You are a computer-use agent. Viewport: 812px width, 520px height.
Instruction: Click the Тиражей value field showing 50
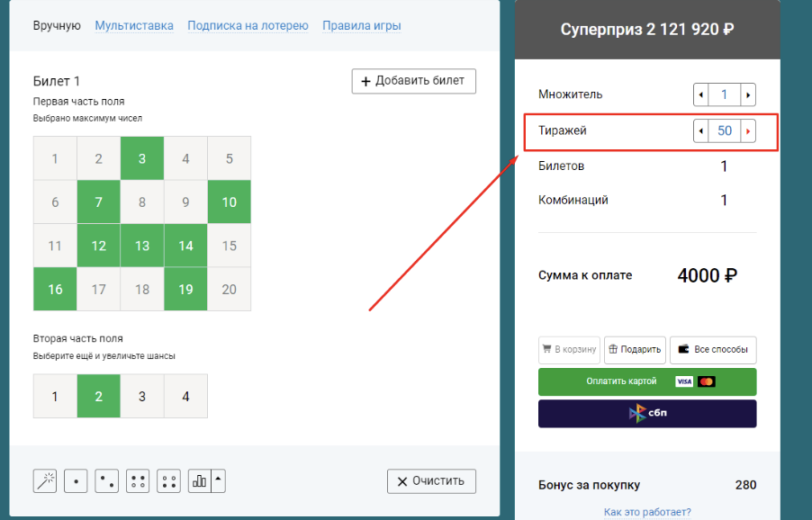[x=724, y=131]
